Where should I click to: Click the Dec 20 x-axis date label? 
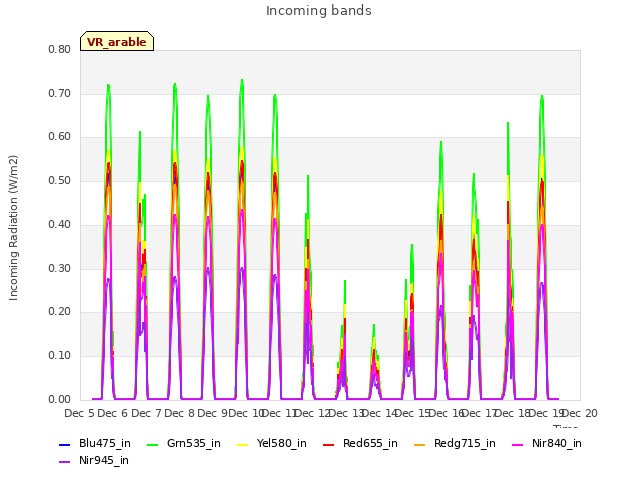[x=580, y=413]
